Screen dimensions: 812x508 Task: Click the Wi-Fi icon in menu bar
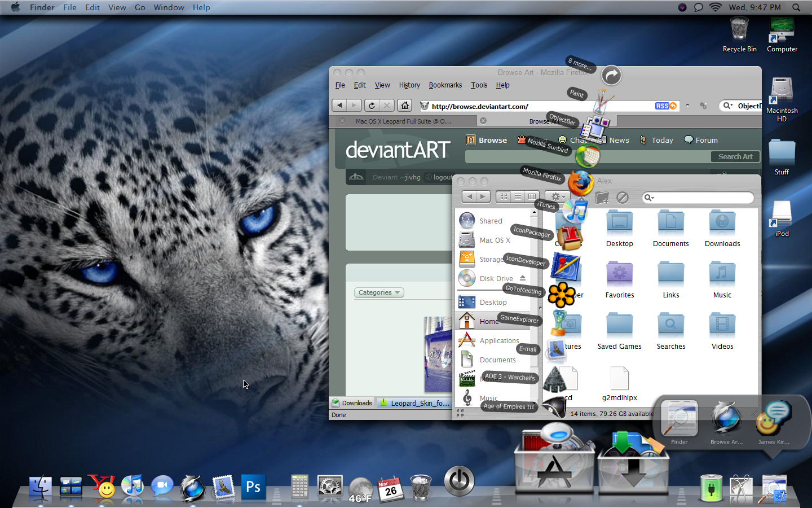click(x=715, y=7)
